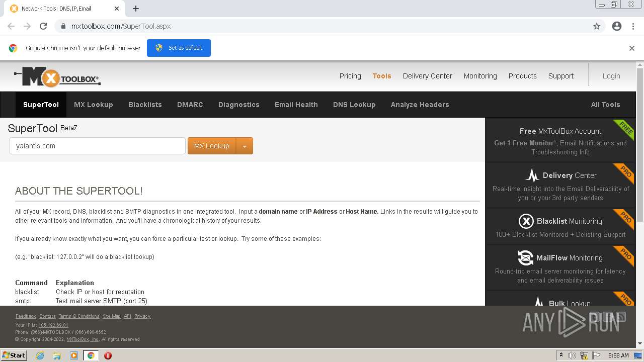Click the site padlock icon
The image size is (644, 362).
point(63,26)
